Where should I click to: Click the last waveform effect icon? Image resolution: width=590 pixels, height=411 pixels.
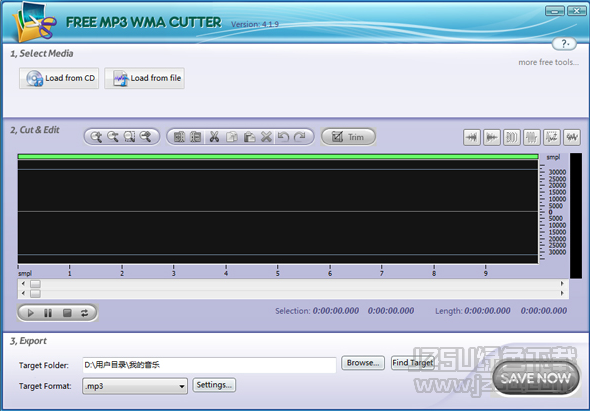[572, 137]
